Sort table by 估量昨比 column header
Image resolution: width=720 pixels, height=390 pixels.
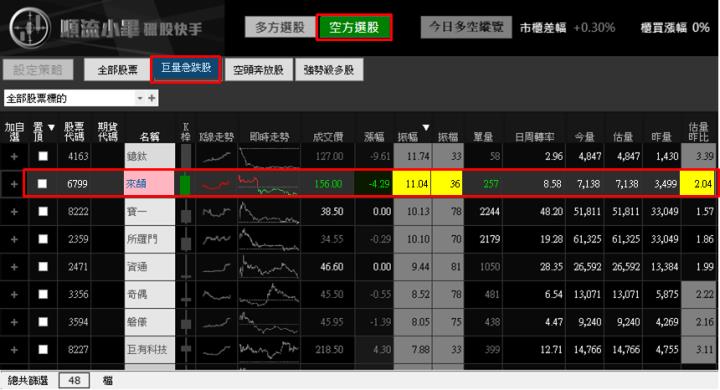coord(698,132)
